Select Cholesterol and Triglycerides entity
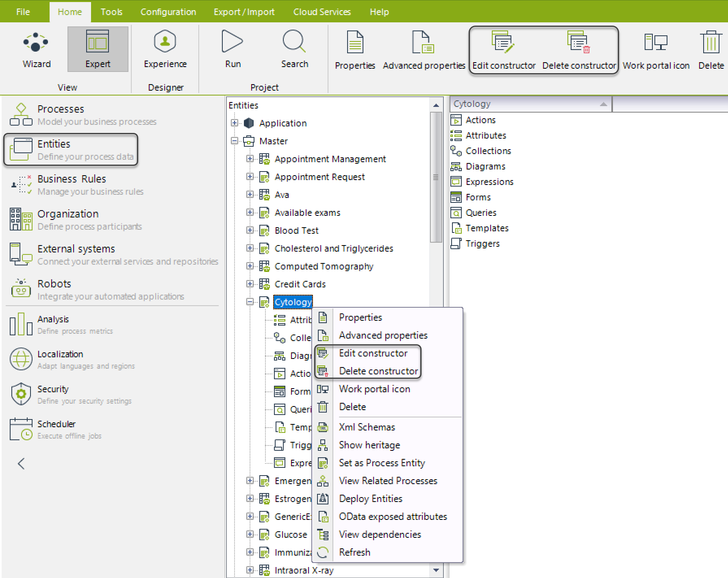 tap(334, 248)
